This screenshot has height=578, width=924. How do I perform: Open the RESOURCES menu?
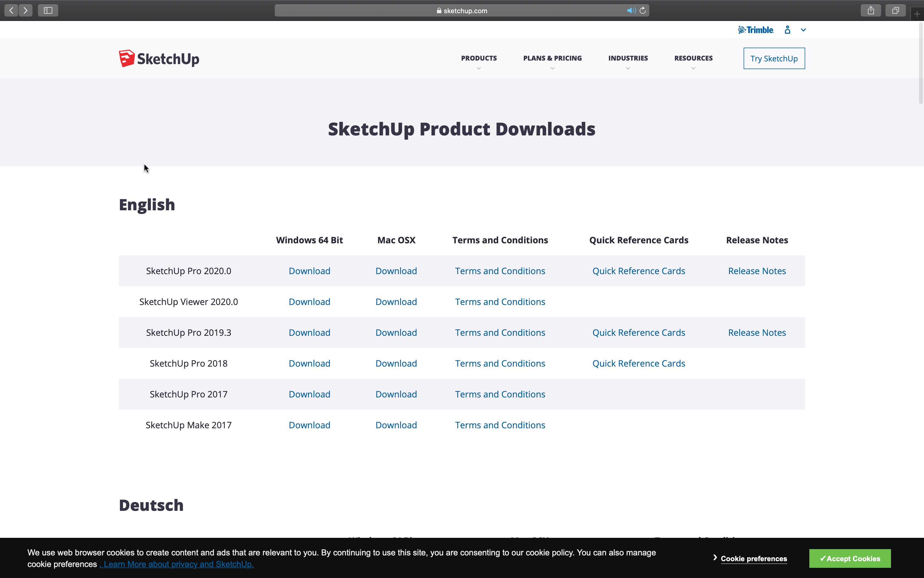tap(693, 58)
